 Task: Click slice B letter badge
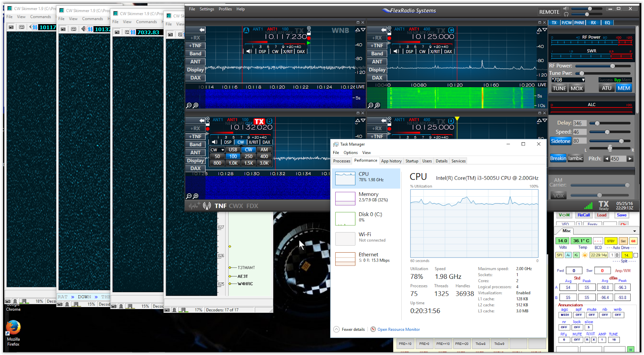coord(269,121)
